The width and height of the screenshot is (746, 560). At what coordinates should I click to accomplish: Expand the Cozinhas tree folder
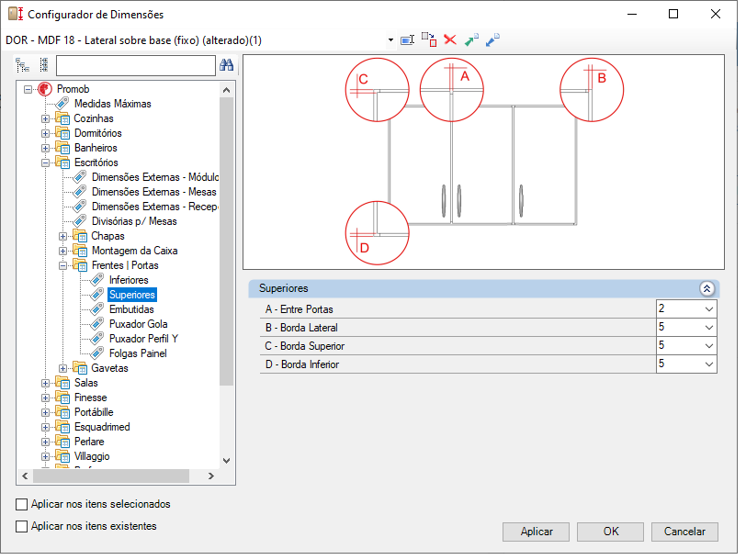tap(45, 118)
